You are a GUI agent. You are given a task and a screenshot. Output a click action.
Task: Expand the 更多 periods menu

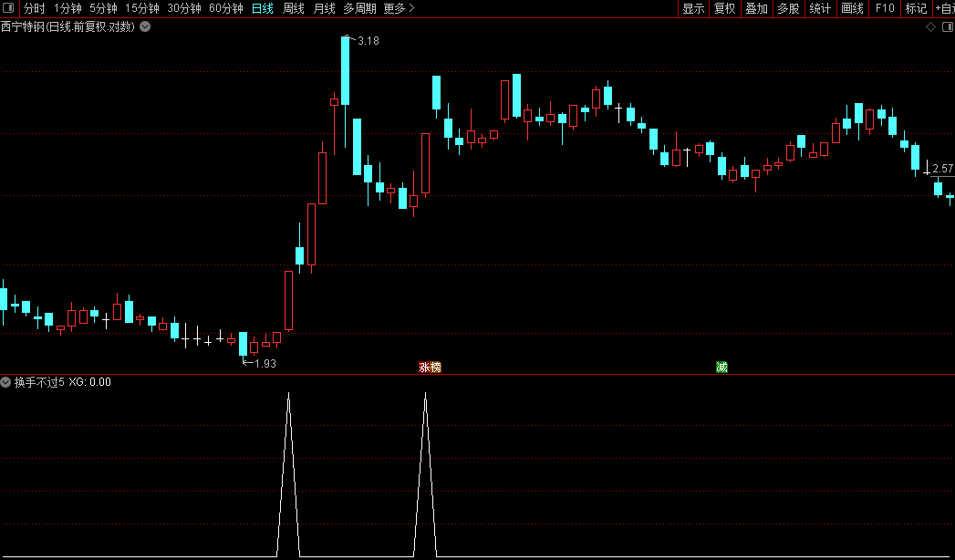tap(399, 8)
